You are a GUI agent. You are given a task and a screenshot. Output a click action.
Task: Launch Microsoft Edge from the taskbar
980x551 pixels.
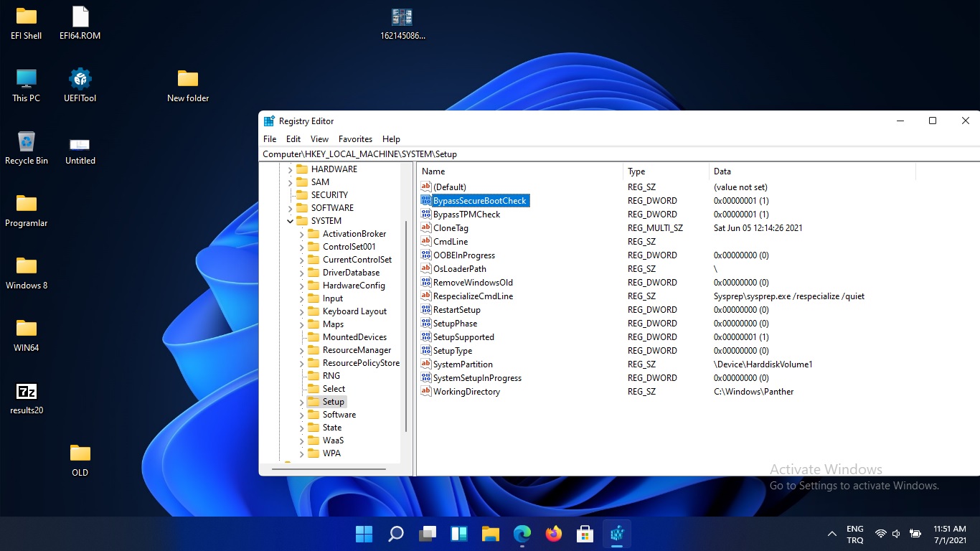click(522, 534)
